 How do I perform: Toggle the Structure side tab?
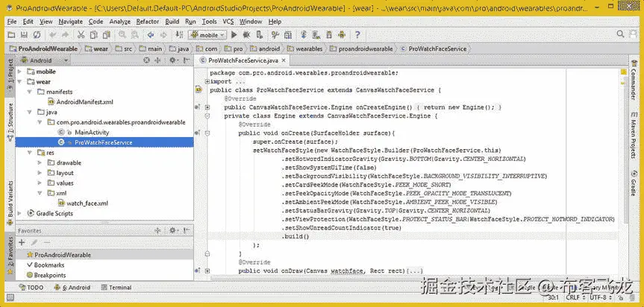pyautogui.click(x=10, y=121)
